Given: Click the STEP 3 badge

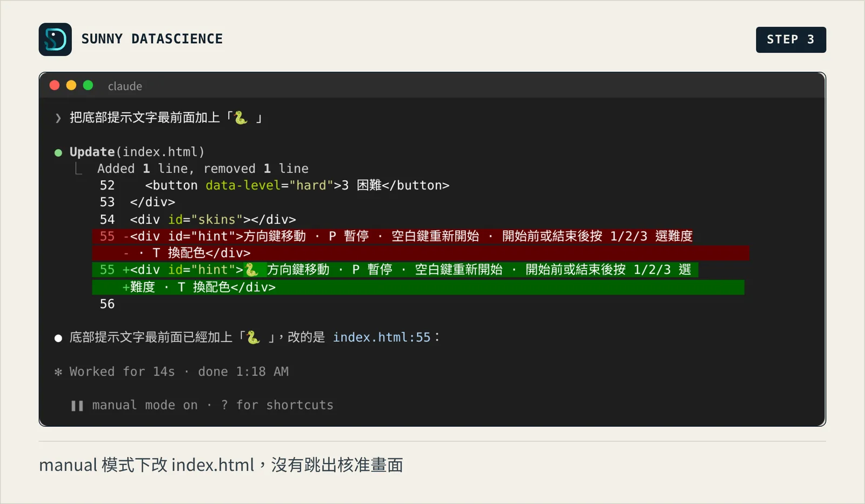Looking at the screenshot, I should (x=790, y=39).
